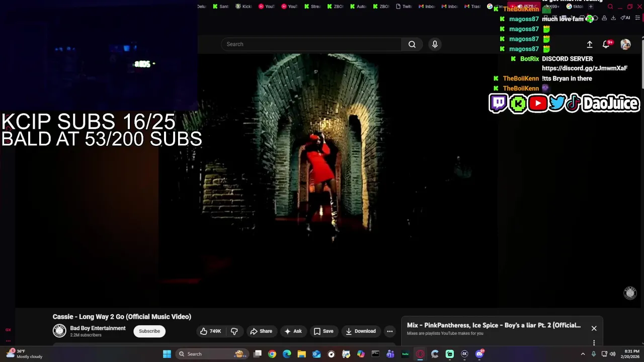Screen dimensions: 644x362
Task: Switch to the Santi browser tab
Action: coord(221,7)
